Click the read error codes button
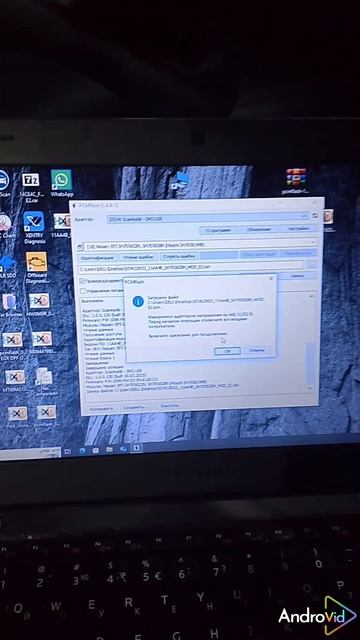Viewport: 360px width, 640px height. pos(138,257)
